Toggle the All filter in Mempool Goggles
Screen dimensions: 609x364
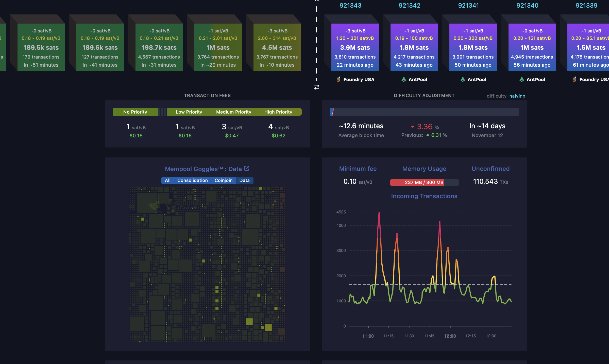pyautogui.click(x=167, y=180)
